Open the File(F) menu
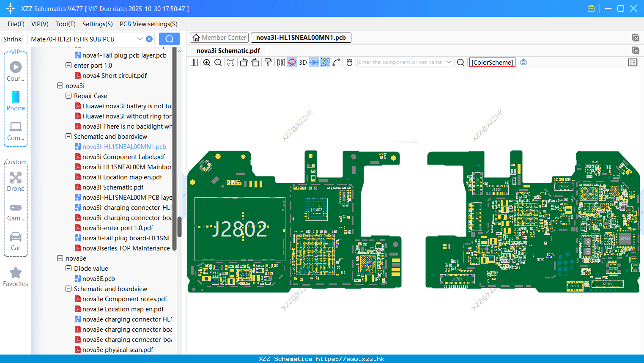 pyautogui.click(x=16, y=24)
